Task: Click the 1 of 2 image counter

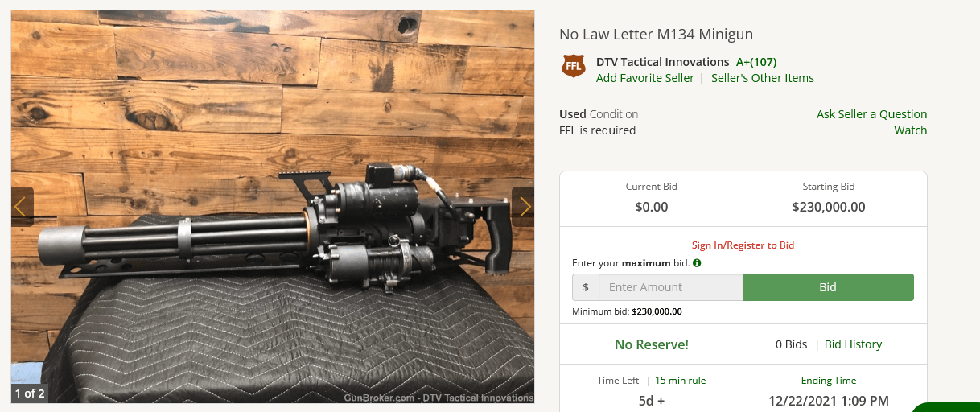Action: (29, 393)
